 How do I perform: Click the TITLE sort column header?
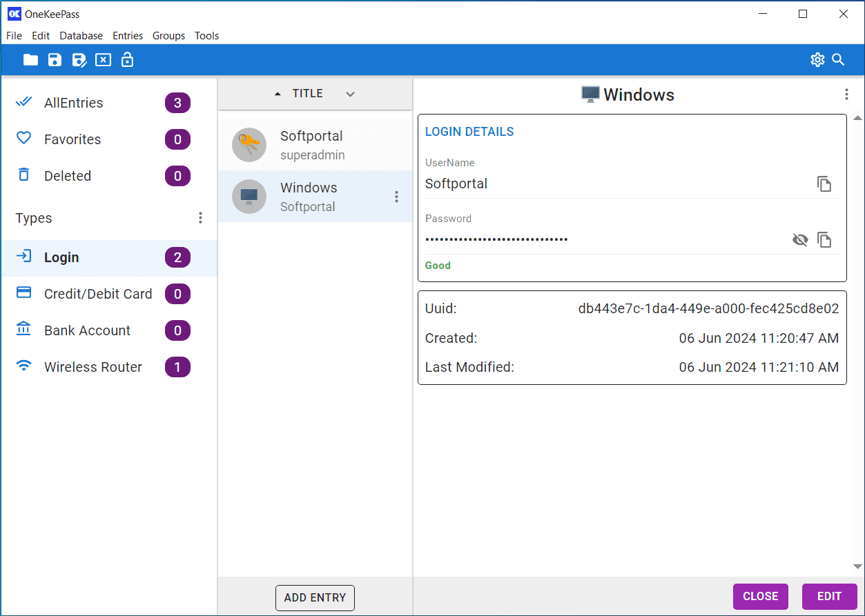click(x=308, y=94)
